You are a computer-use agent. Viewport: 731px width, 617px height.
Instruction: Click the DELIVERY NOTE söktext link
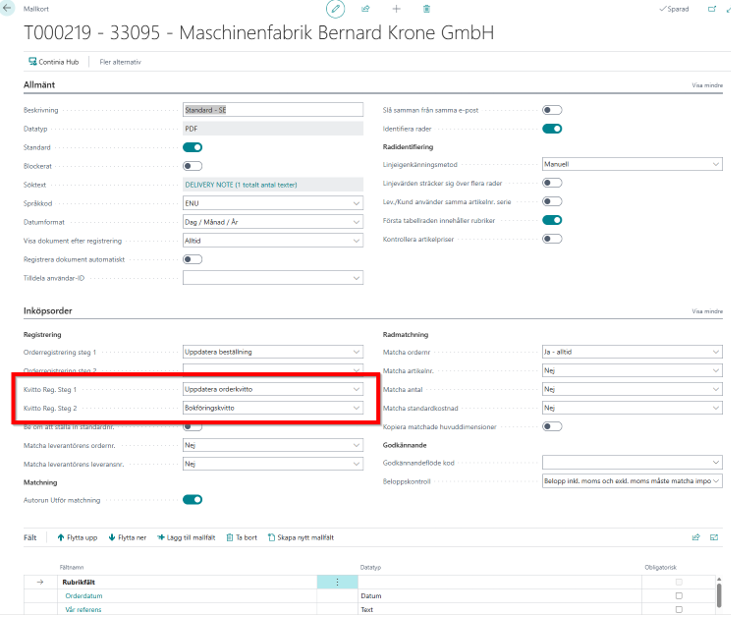(241, 184)
